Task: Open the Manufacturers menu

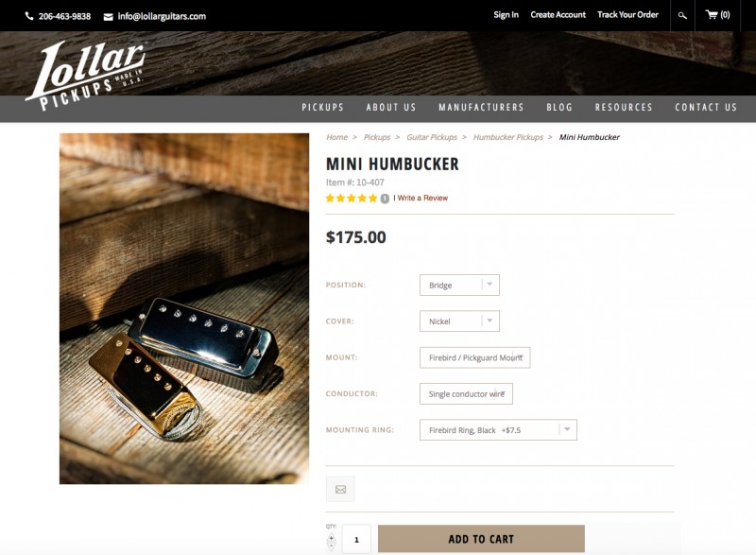Action: (481, 108)
